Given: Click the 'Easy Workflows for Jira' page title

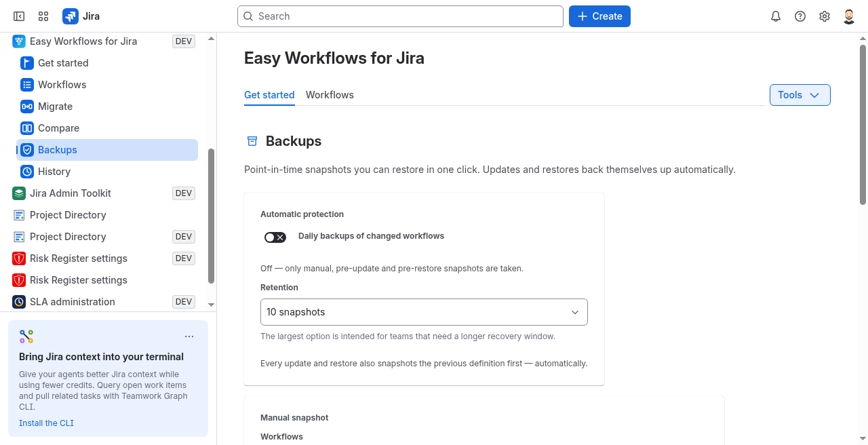Looking at the screenshot, I should (334, 58).
